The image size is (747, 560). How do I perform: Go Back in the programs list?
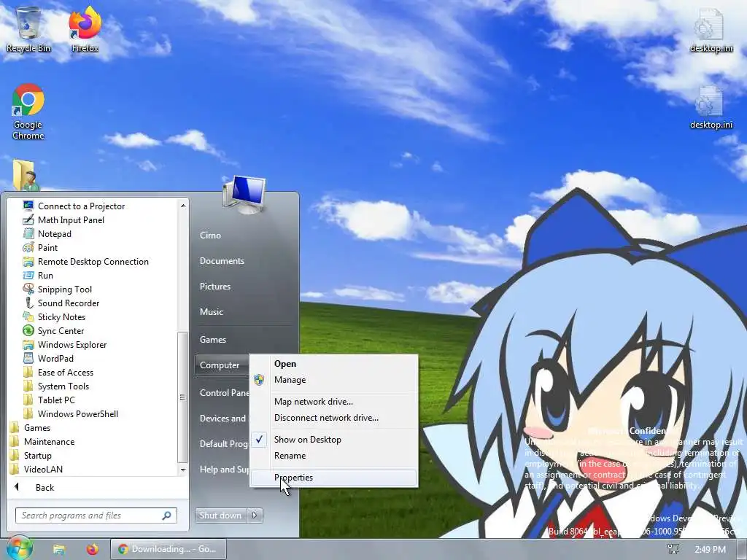tap(44, 488)
